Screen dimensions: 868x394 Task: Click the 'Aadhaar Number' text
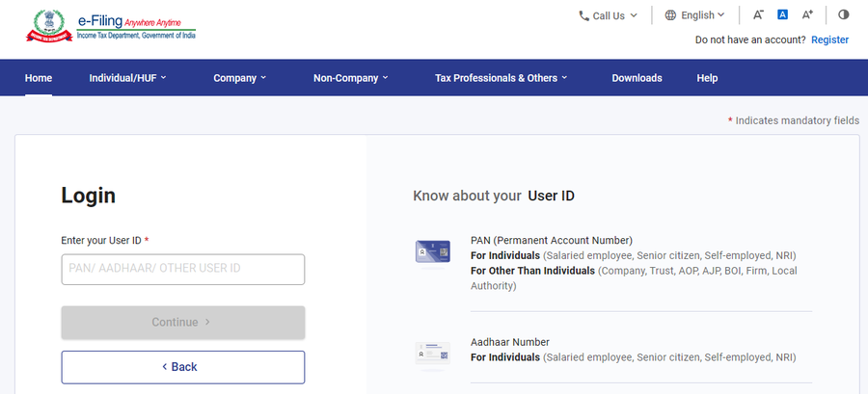pos(510,342)
